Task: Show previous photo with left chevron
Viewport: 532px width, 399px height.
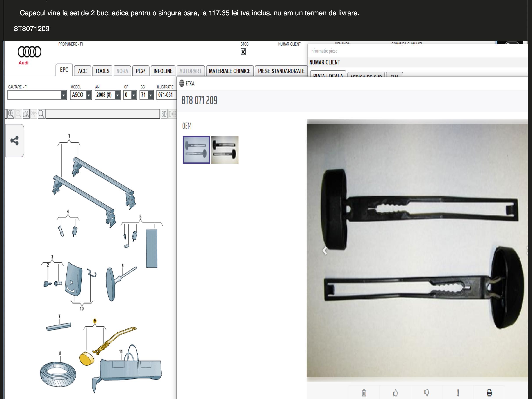Action: [325, 251]
